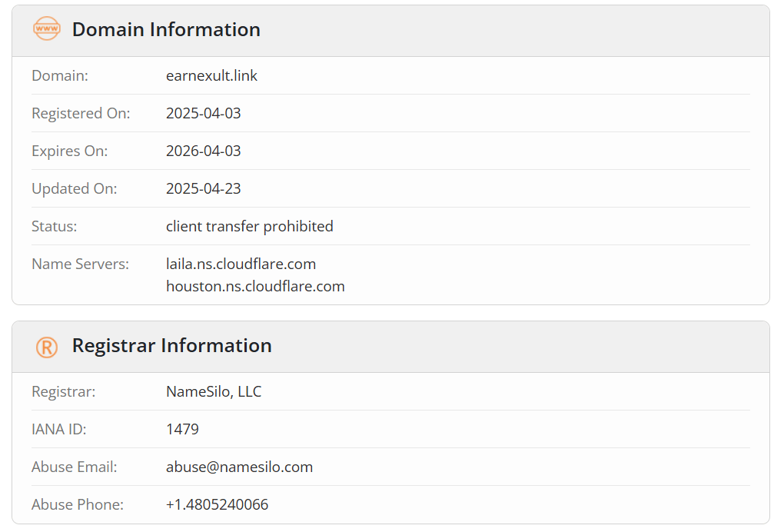Click the abuse phone number +1.4805240066
The width and height of the screenshot is (784, 532).
pos(217,504)
